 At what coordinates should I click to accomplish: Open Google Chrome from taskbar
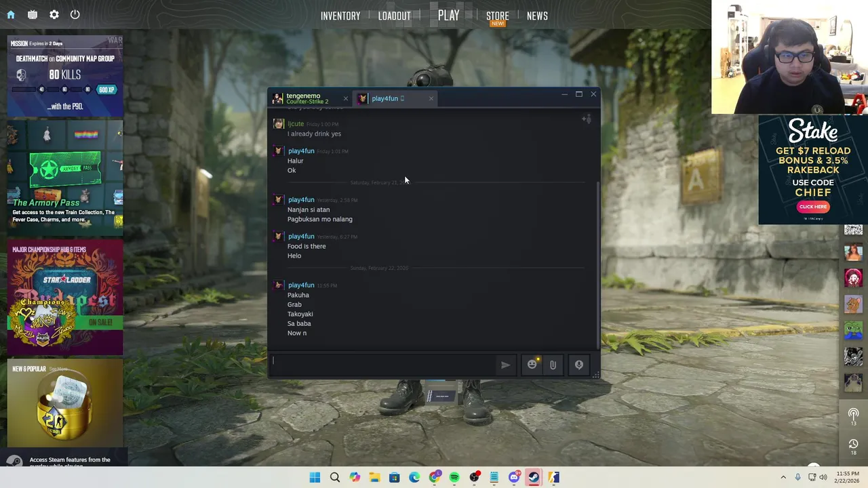click(434, 477)
